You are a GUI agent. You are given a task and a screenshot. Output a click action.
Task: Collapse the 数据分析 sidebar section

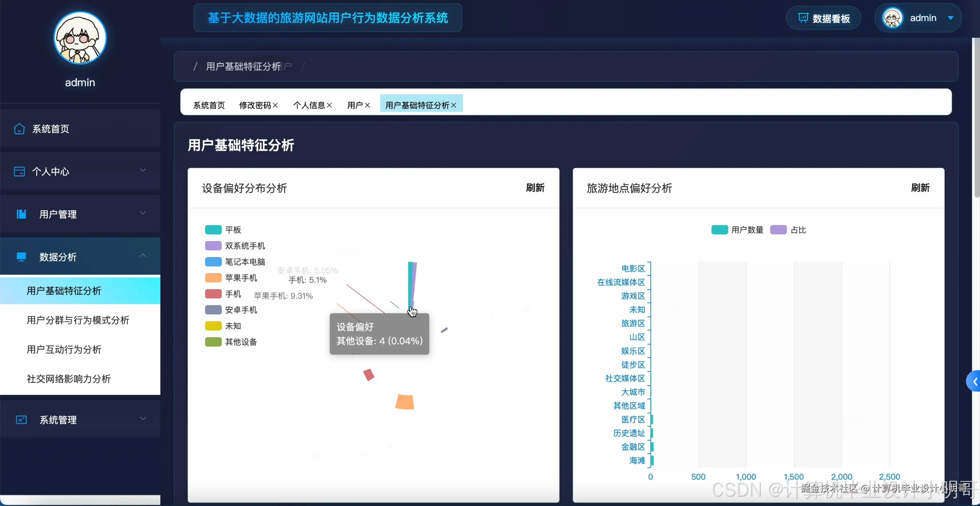142,255
